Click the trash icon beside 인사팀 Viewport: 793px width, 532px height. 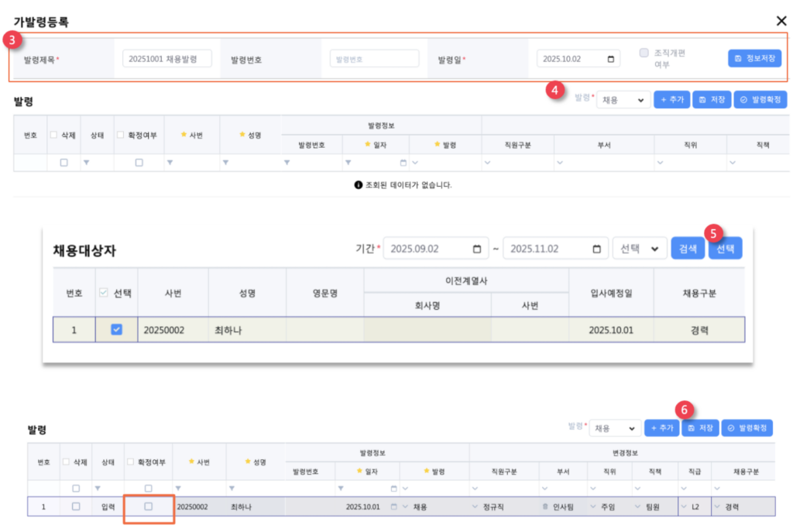(x=545, y=506)
